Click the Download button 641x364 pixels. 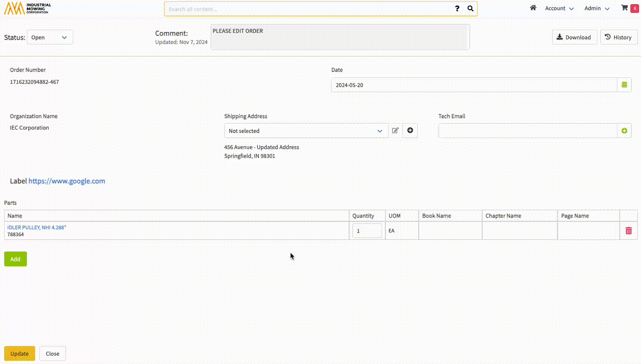point(573,37)
